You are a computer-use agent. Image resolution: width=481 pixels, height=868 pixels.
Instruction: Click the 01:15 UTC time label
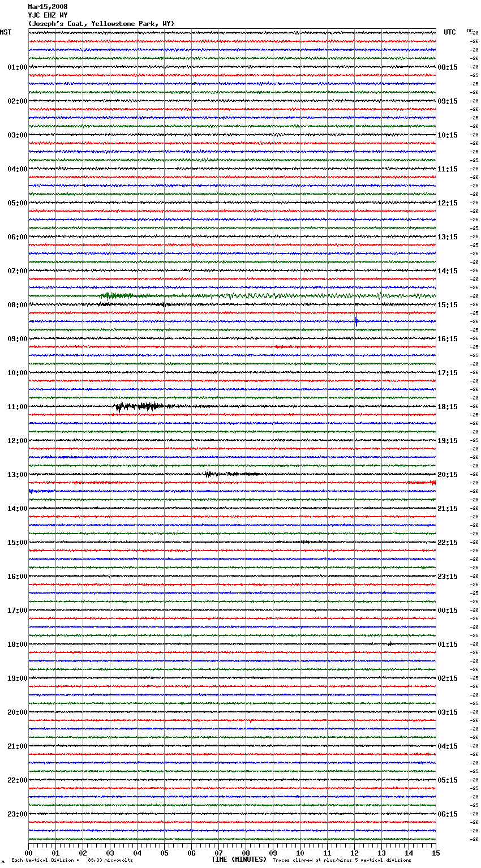click(448, 644)
